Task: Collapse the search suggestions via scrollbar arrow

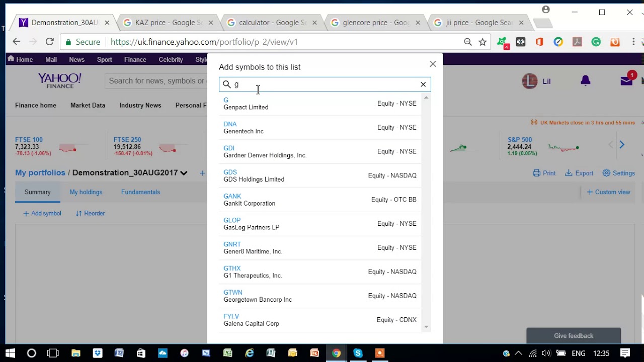Action: (x=426, y=97)
